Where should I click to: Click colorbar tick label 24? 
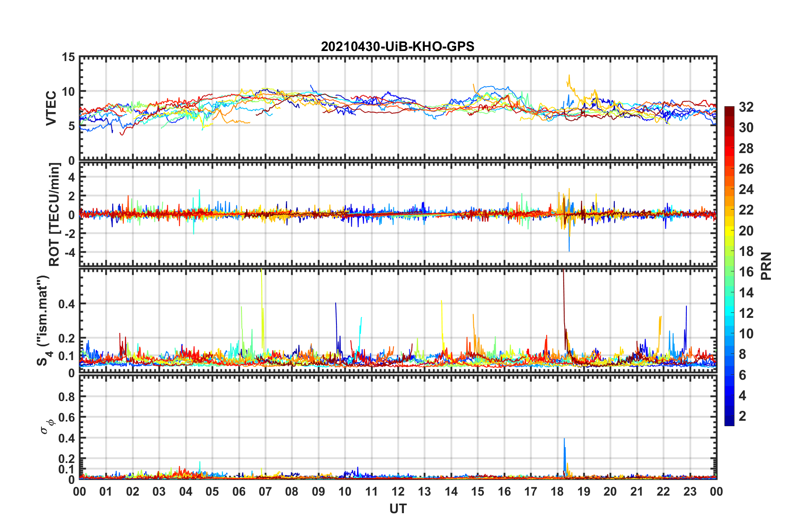coord(746,189)
